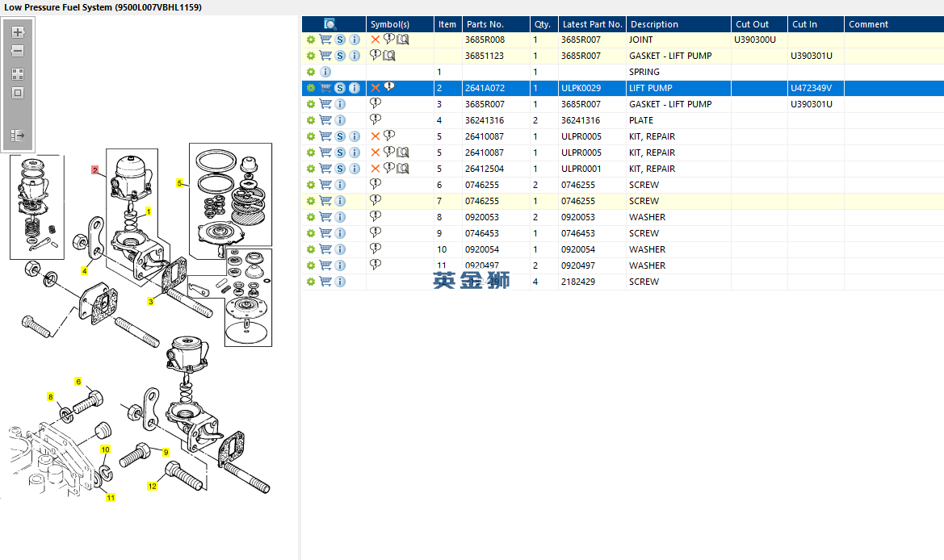Image resolution: width=944 pixels, height=560 pixels.
Task: Click the Comment column header
Action: [x=894, y=24]
